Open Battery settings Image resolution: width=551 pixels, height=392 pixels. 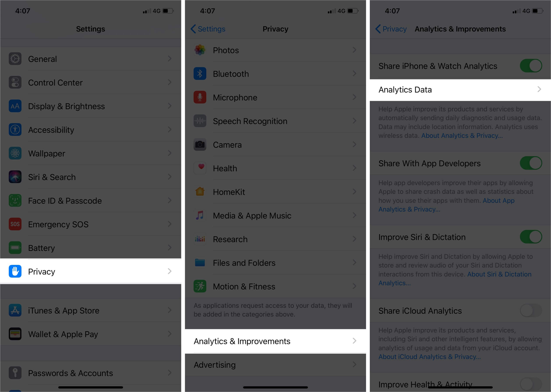(x=91, y=247)
